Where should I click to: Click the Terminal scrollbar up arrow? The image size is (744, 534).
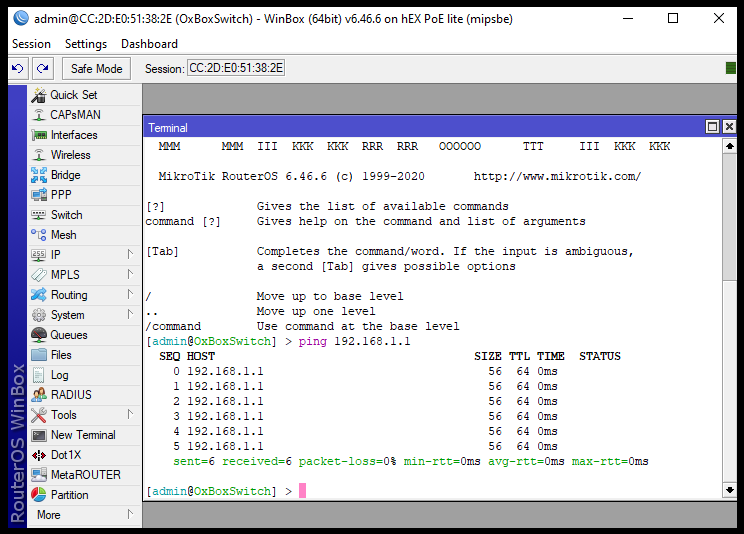pyautogui.click(x=730, y=146)
